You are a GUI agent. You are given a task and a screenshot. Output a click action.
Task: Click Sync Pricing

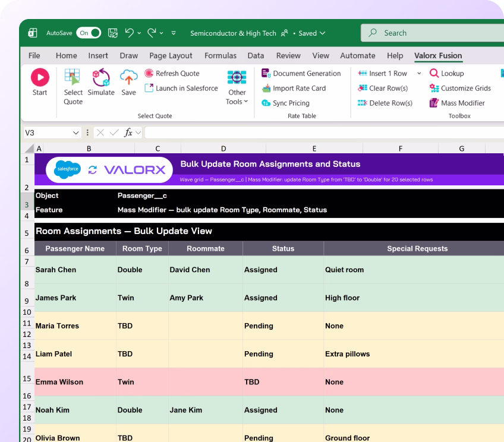click(285, 103)
